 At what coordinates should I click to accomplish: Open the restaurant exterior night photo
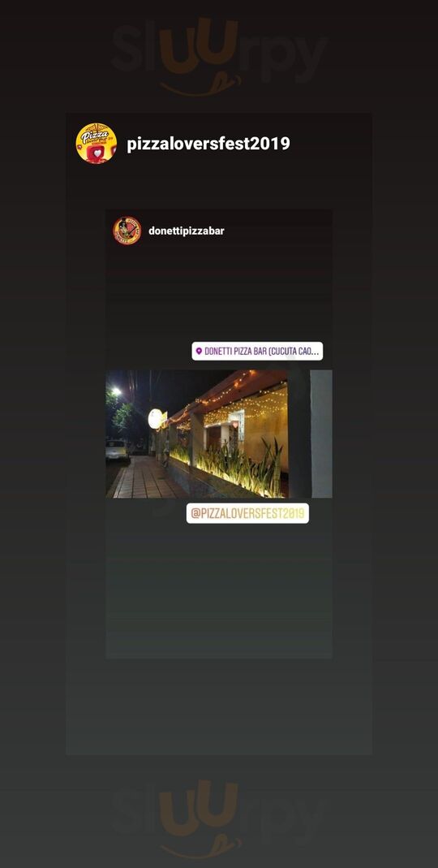(219, 434)
